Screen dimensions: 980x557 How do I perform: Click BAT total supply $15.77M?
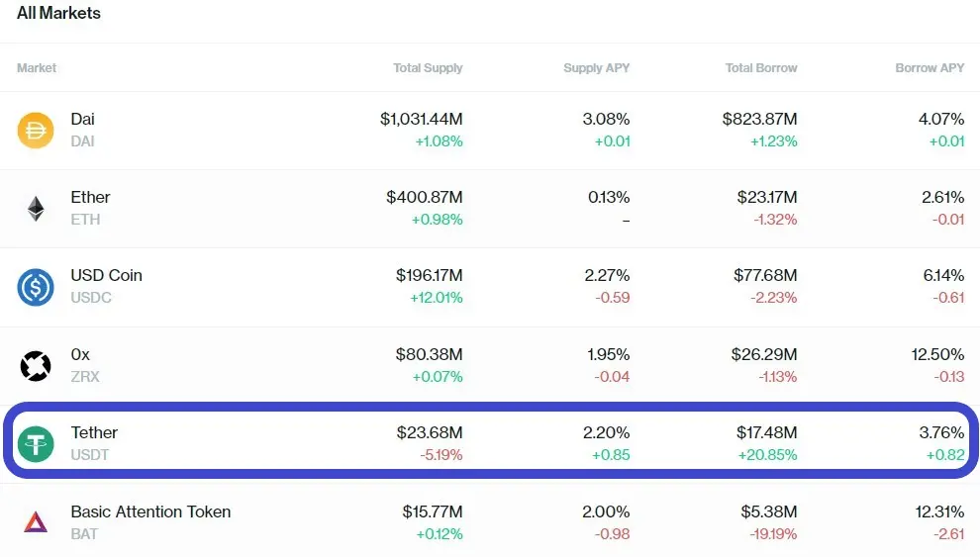pyautogui.click(x=433, y=512)
